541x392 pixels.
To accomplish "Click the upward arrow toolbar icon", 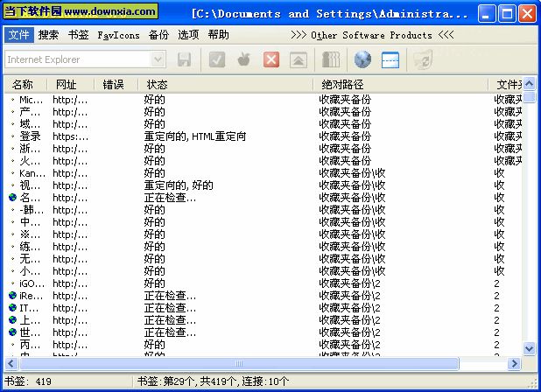I will point(299,59).
